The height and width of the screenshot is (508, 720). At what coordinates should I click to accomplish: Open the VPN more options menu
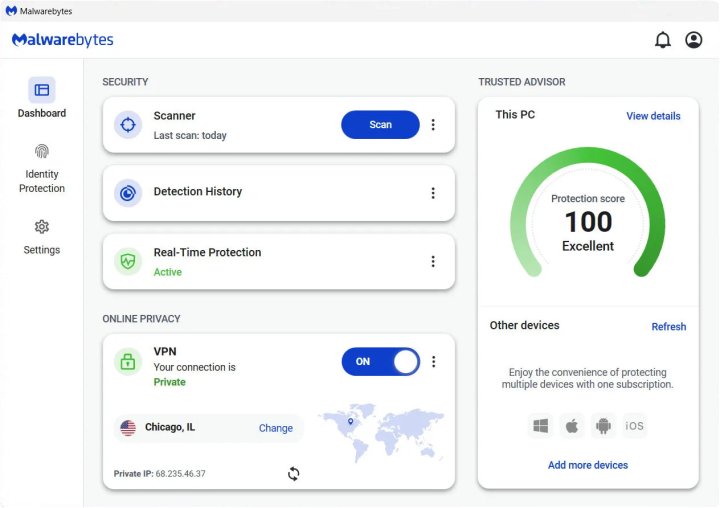(x=433, y=362)
